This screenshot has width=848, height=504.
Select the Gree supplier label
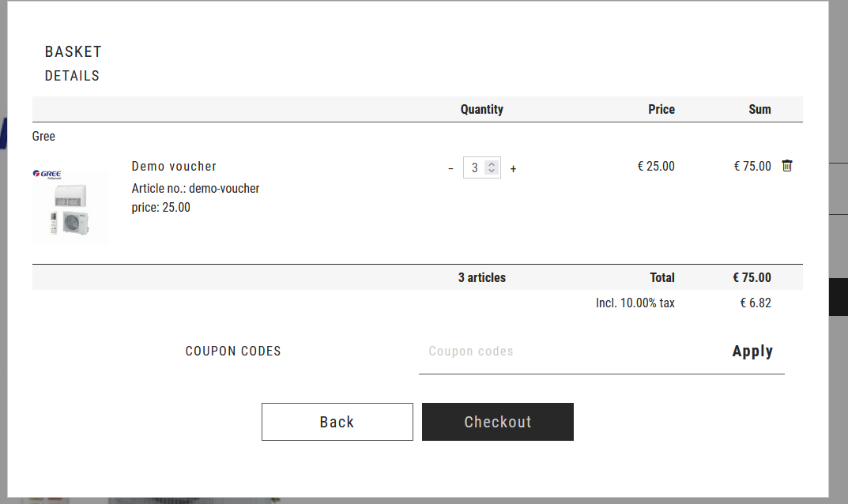tap(43, 136)
